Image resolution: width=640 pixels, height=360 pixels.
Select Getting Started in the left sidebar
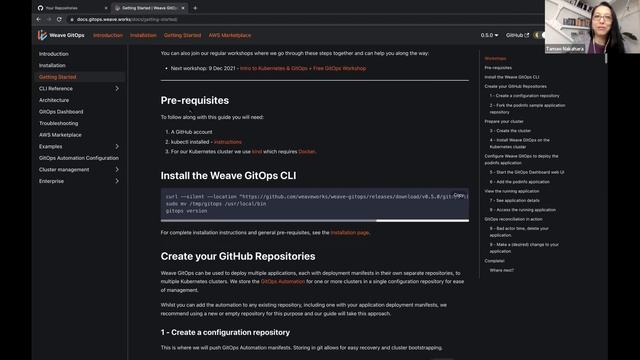click(58, 77)
